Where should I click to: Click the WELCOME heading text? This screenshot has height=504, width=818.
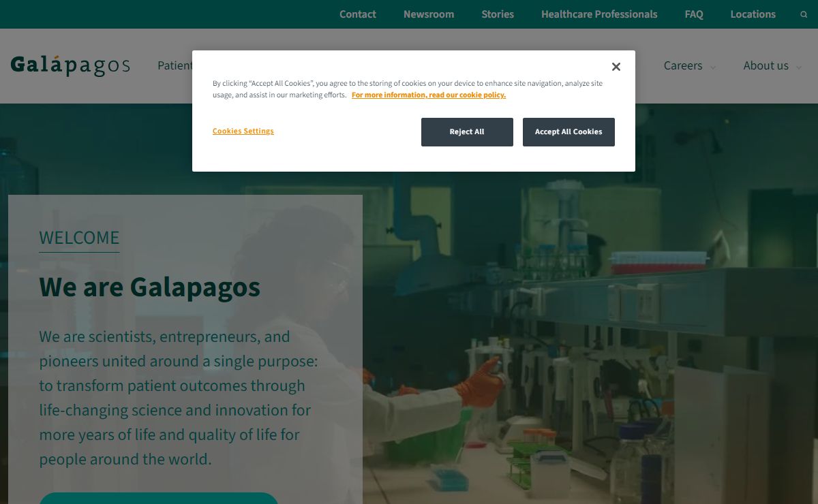point(79,238)
